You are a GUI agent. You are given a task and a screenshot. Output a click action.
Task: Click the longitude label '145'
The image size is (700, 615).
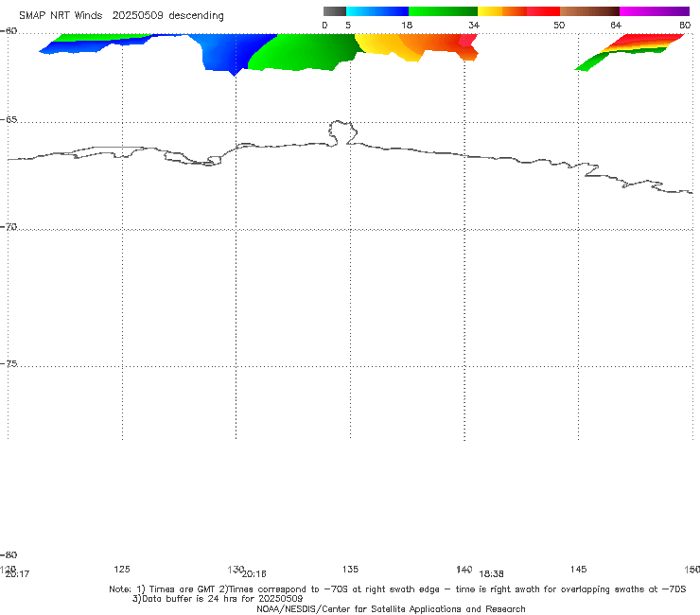(579, 569)
